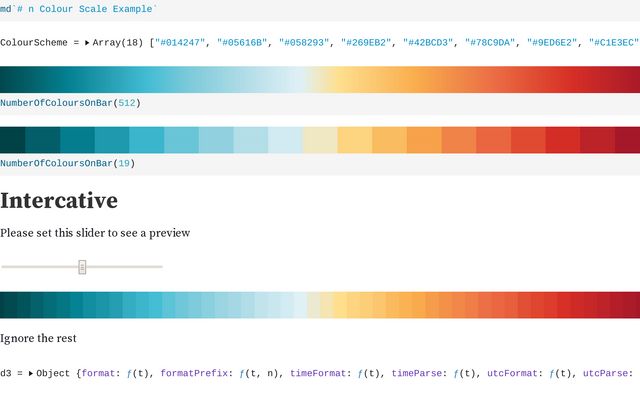Click the right end of the slider track
The image size is (640, 400).
160,267
